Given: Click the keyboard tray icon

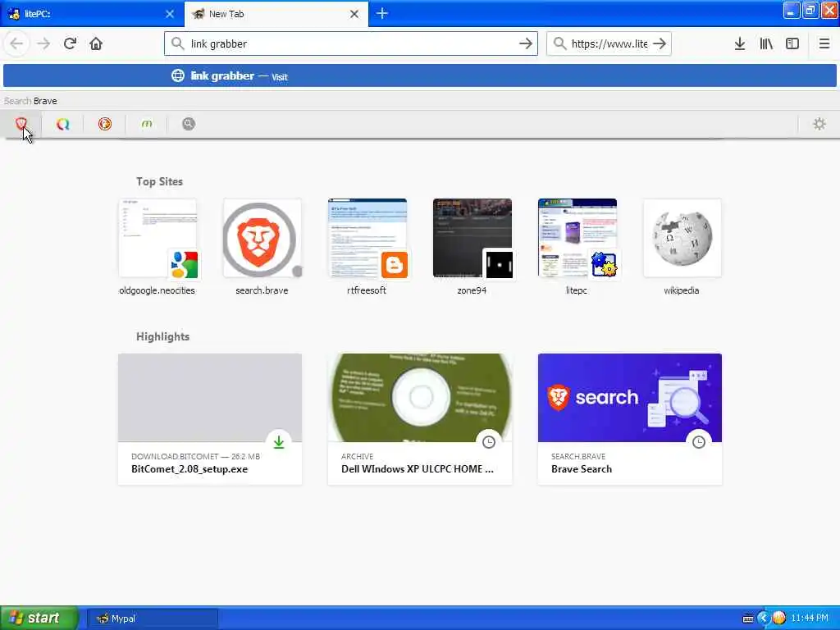Looking at the screenshot, I should [x=748, y=619].
